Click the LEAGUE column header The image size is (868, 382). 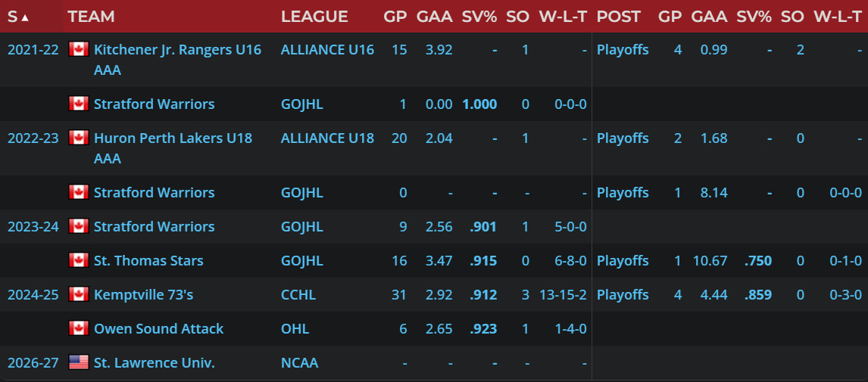point(314,17)
